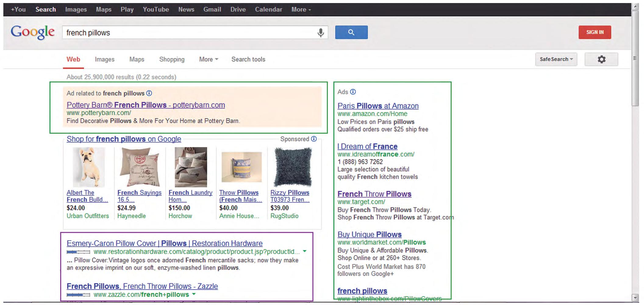Open the Paris Pillows at Amazon ad
644x305 pixels.
pyautogui.click(x=378, y=106)
